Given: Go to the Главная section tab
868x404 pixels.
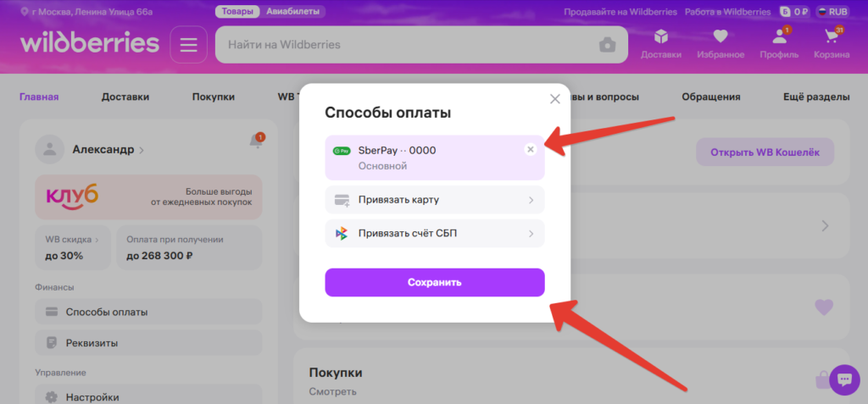Looking at the screenshot, I should [39, 97].
